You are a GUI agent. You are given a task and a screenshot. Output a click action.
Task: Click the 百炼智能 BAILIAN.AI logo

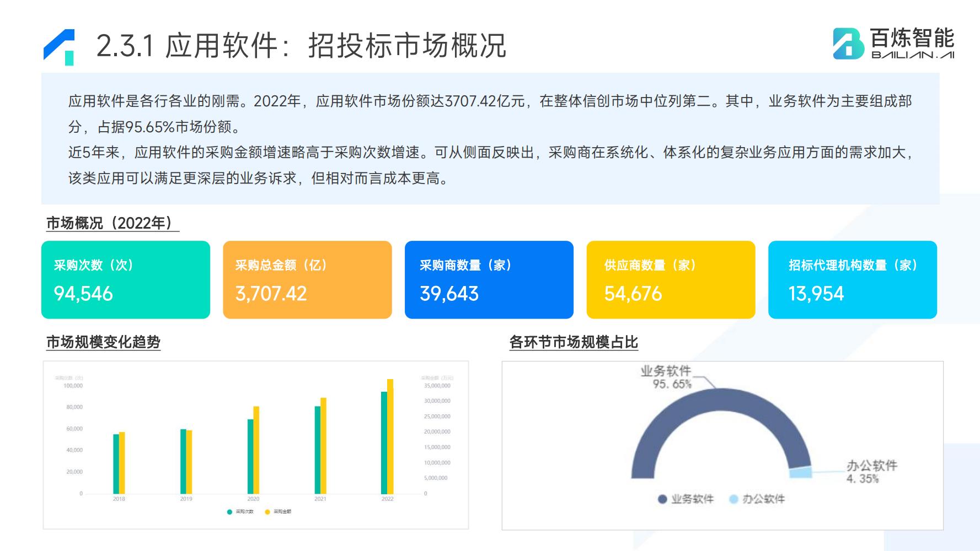coord(893,44)
